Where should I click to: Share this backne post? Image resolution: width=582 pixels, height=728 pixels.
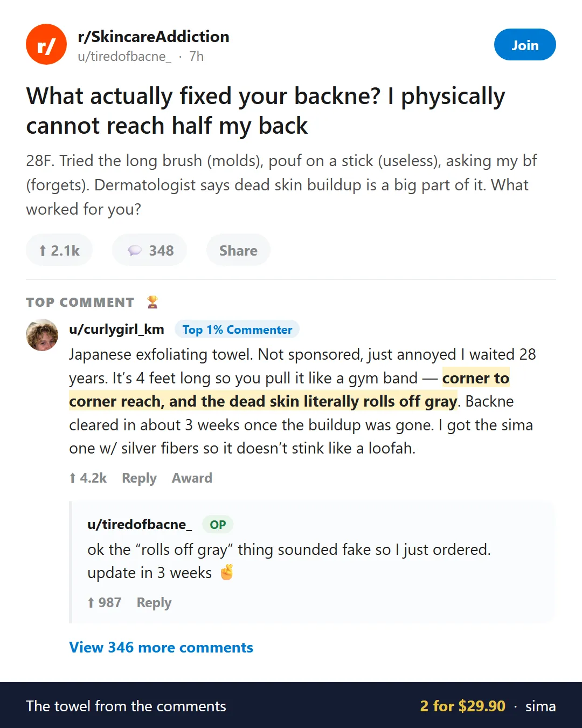click(238, 250)
